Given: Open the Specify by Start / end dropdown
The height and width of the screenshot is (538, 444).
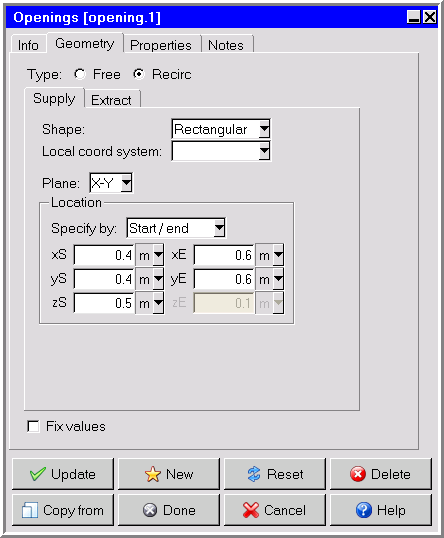Looking at the screenshot, I should pyautogui.click(x=176, y=228).
